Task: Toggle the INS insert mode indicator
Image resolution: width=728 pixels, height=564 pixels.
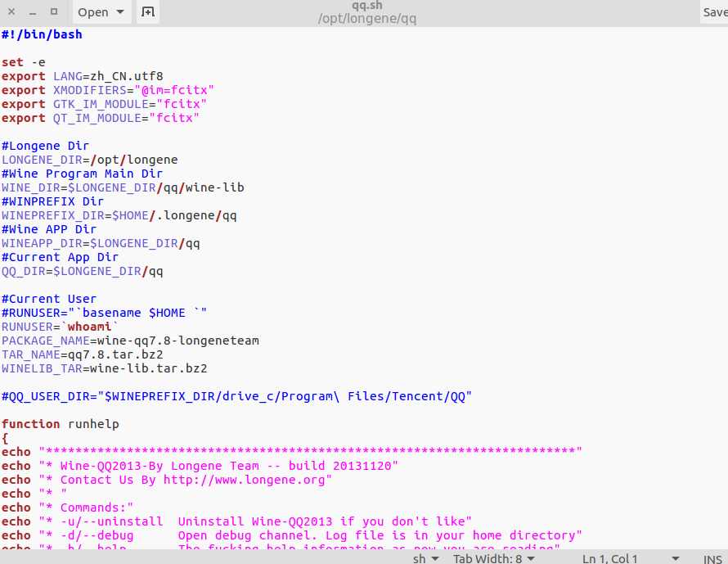Action: pos(712,559)
